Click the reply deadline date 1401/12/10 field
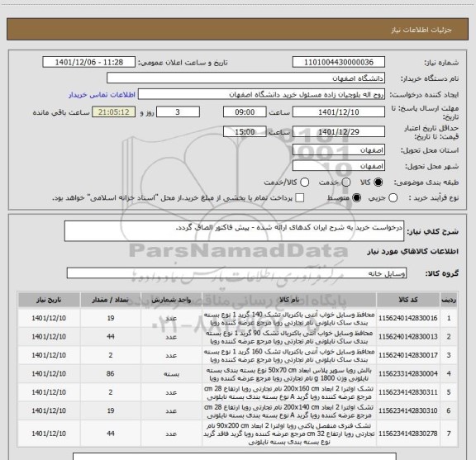476x460 pixels. 339,112
